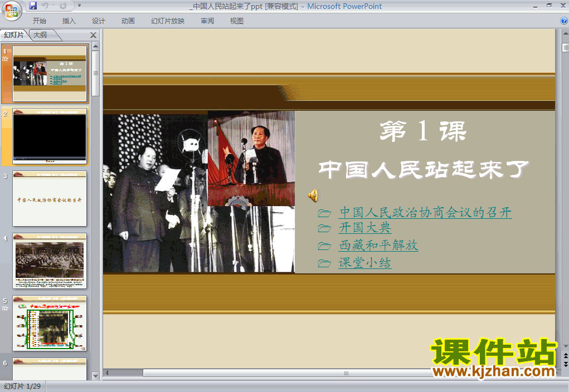Select the 第 1 课 title text
This screenshot has height=392, width=569.
pos(423,131)
